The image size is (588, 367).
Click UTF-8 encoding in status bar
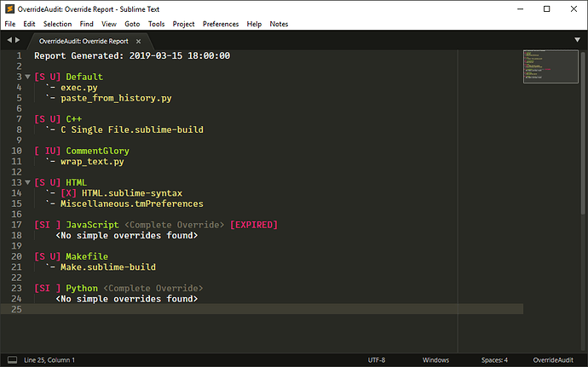[377, 360]
